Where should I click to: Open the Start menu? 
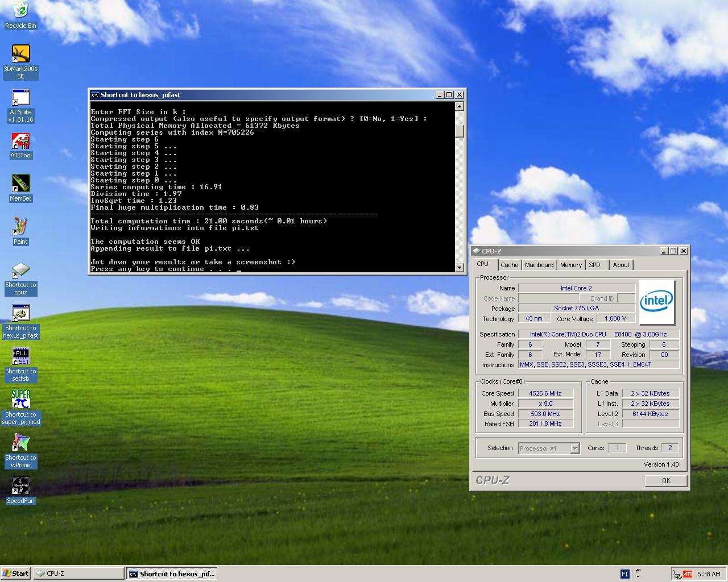pyautogui.click(x=16, y=573)
